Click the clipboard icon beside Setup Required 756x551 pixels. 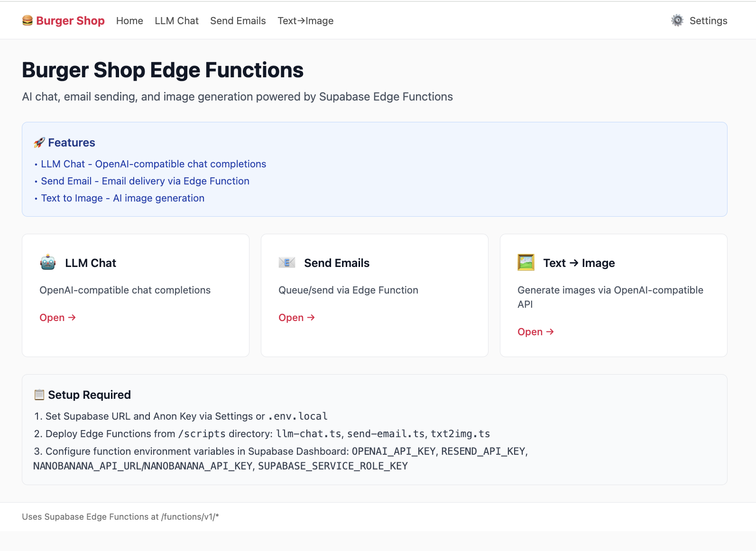(39, 395)
